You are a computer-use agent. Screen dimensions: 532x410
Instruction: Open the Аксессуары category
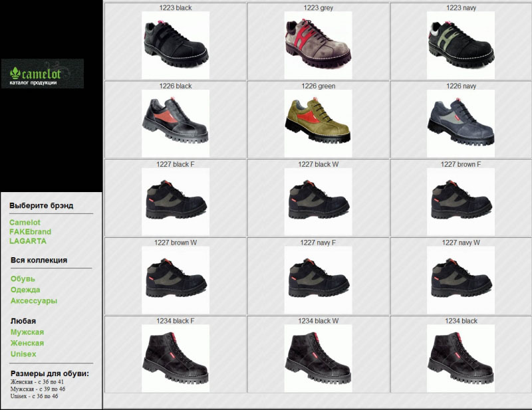coord(34,301)
